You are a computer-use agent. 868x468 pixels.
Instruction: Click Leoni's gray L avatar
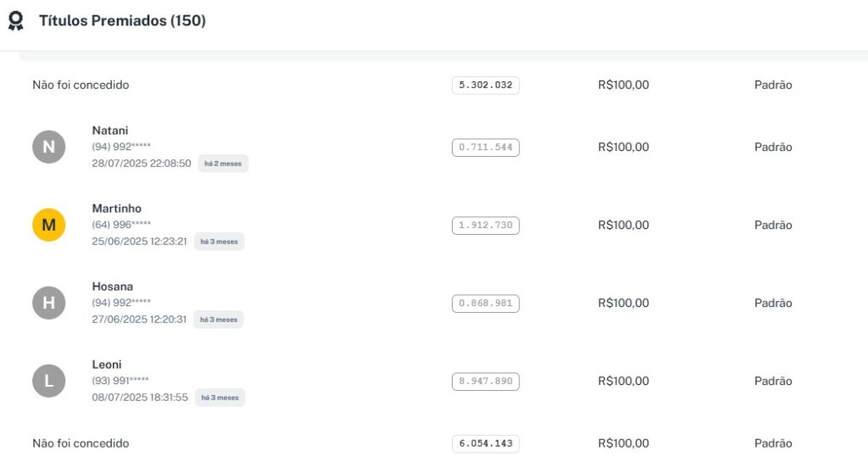click(48, 382)
